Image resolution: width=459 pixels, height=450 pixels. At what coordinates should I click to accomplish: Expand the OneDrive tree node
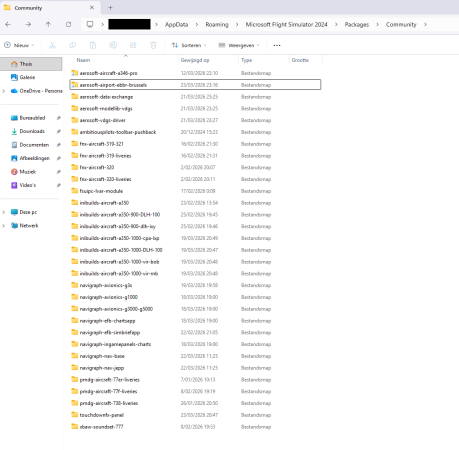(x=4, y=91)
